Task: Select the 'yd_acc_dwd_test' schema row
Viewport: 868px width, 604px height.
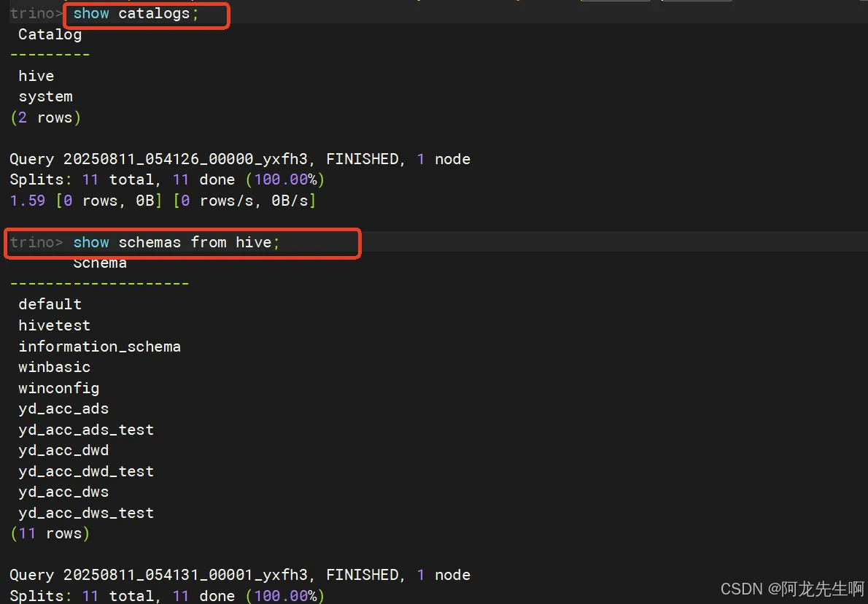Action: (86, 471)
